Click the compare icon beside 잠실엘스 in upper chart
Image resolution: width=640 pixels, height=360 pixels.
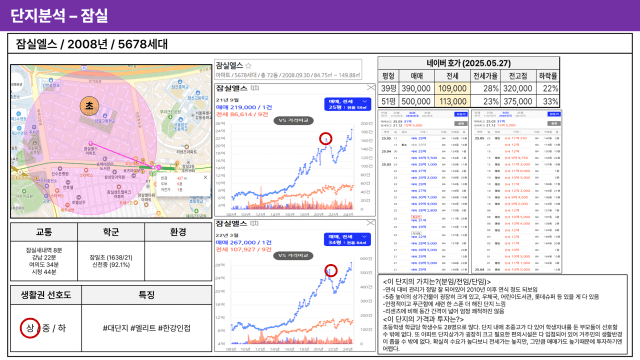[x=255, y=88]
